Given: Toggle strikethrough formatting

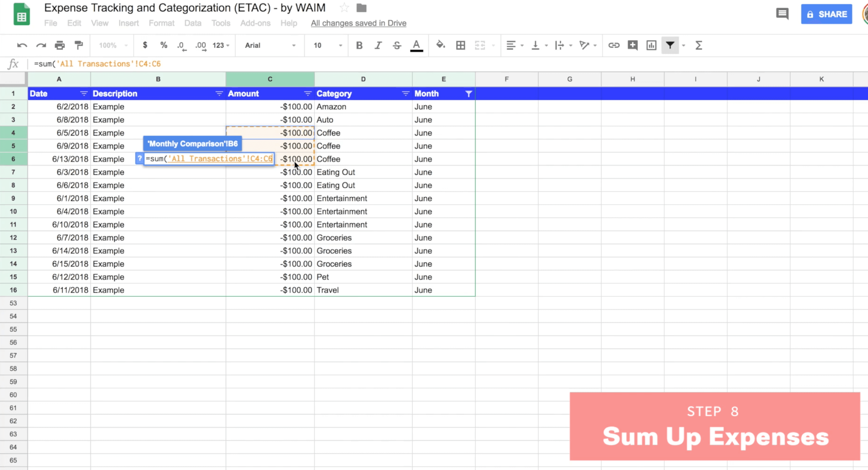Looking at the screenshot, I should [x=397, y=45].
